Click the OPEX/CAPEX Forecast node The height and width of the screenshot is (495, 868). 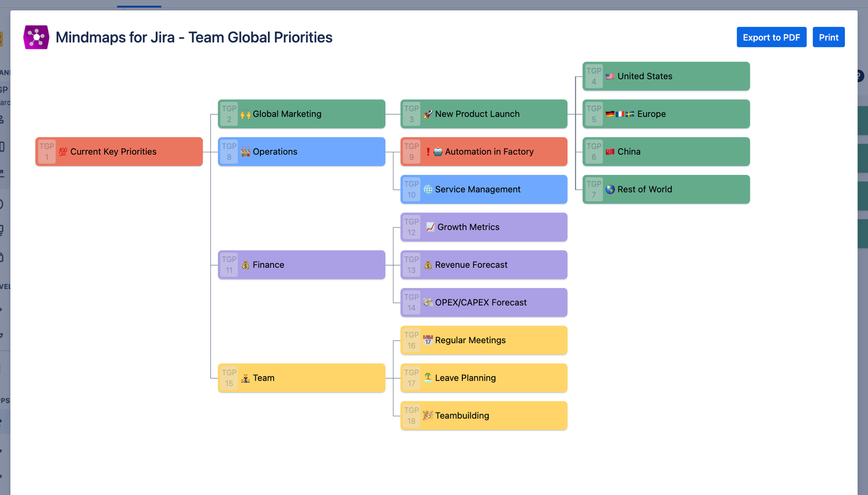(x=484, y=302)
